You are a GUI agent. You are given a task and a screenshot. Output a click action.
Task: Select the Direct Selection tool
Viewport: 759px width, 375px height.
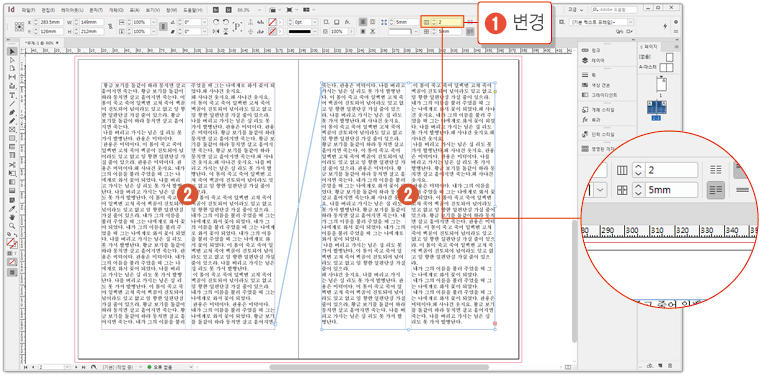12,60
